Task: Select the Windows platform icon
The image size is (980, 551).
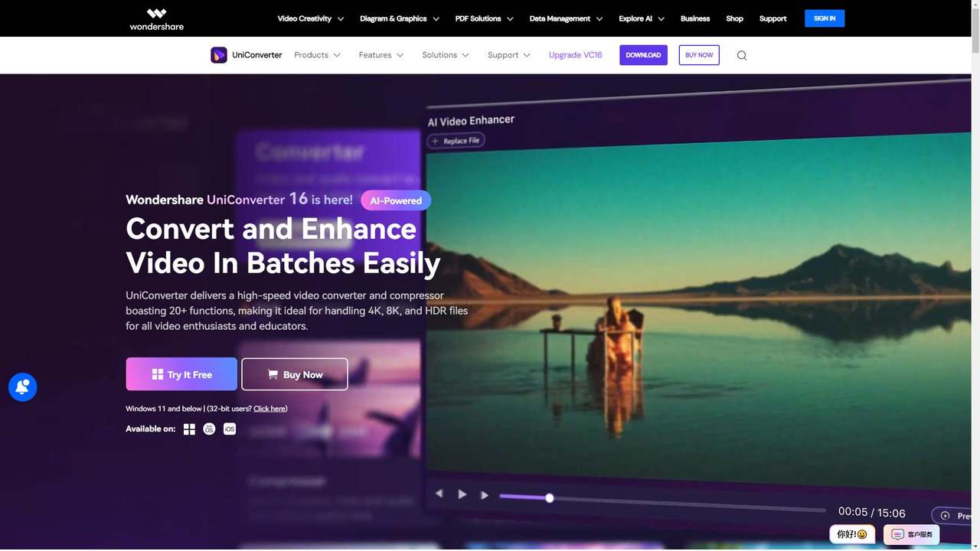Action: click(189, 429)
